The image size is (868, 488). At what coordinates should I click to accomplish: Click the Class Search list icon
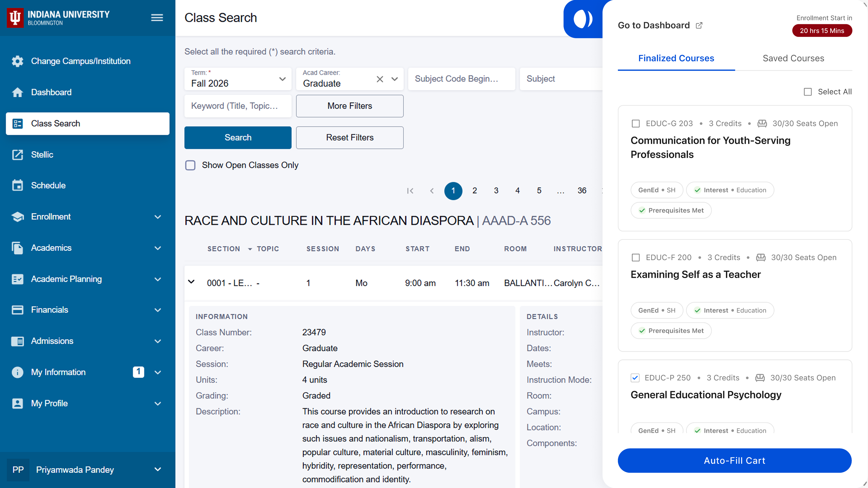point(17,124)
